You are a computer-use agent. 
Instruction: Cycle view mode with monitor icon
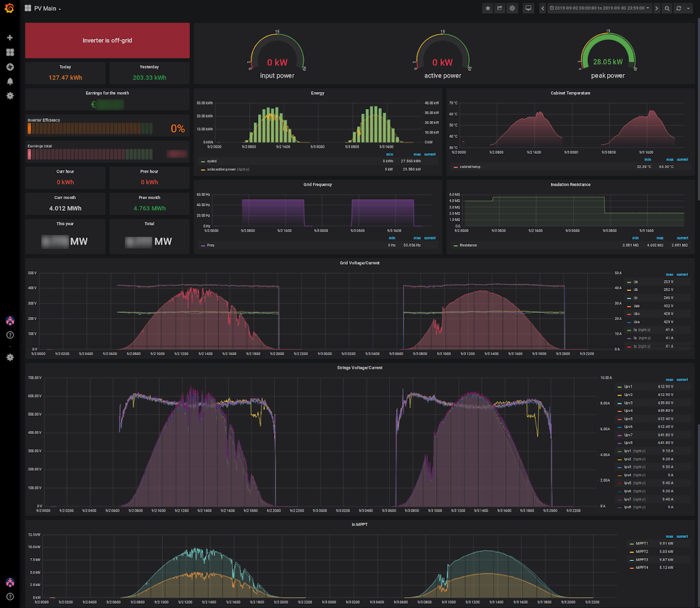pos(528,8)
